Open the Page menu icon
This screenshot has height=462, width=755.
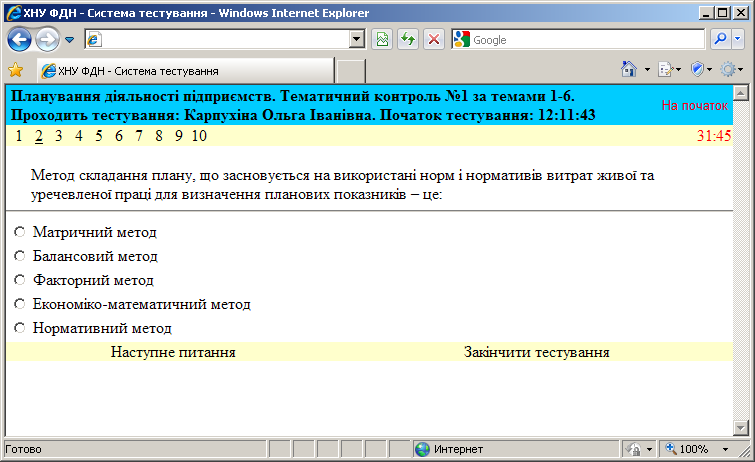666,70
